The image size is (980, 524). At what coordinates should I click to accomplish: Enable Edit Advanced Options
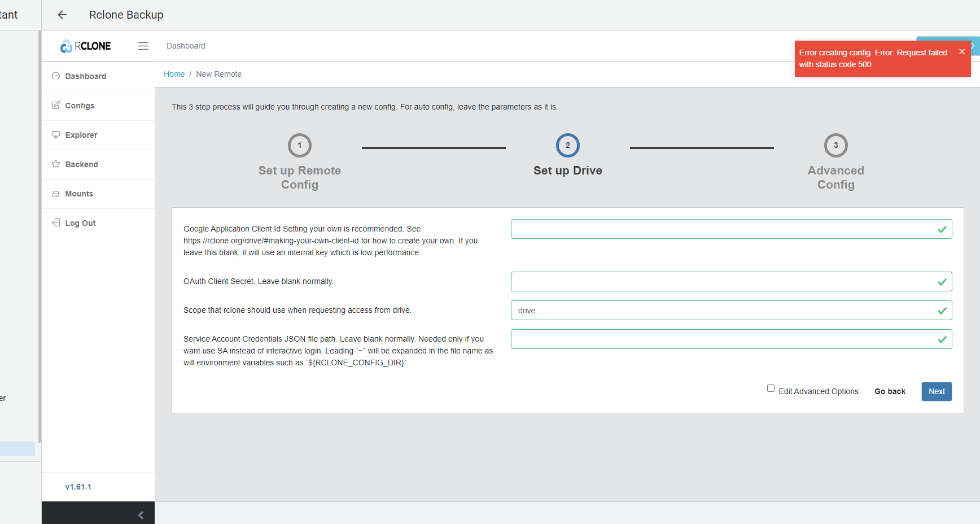(771, 388)
